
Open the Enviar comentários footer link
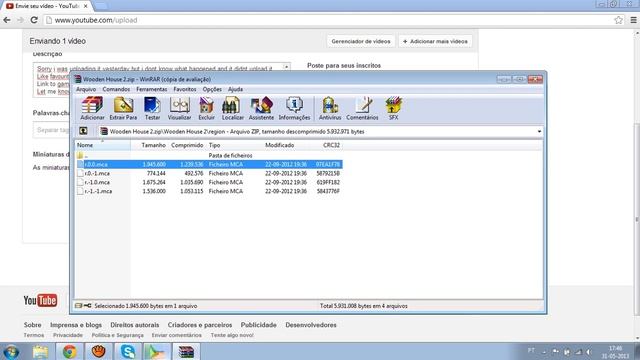click(177, 335)
